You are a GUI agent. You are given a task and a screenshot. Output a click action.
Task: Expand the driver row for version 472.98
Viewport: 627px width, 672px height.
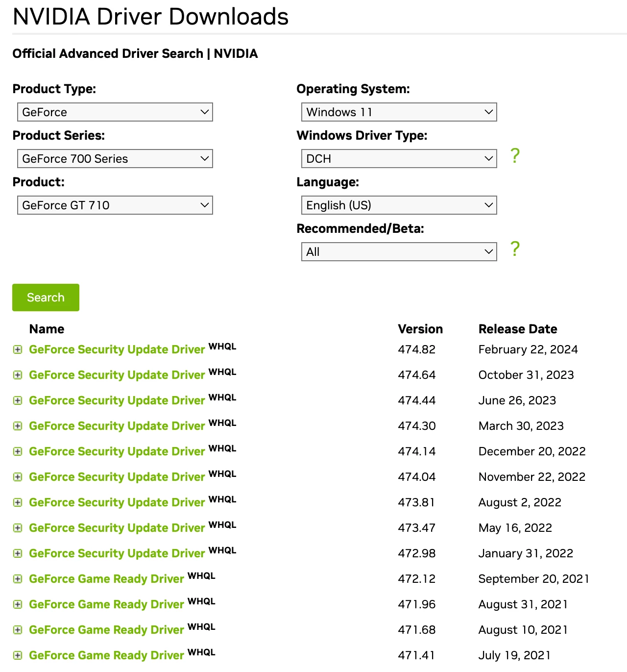18,553
